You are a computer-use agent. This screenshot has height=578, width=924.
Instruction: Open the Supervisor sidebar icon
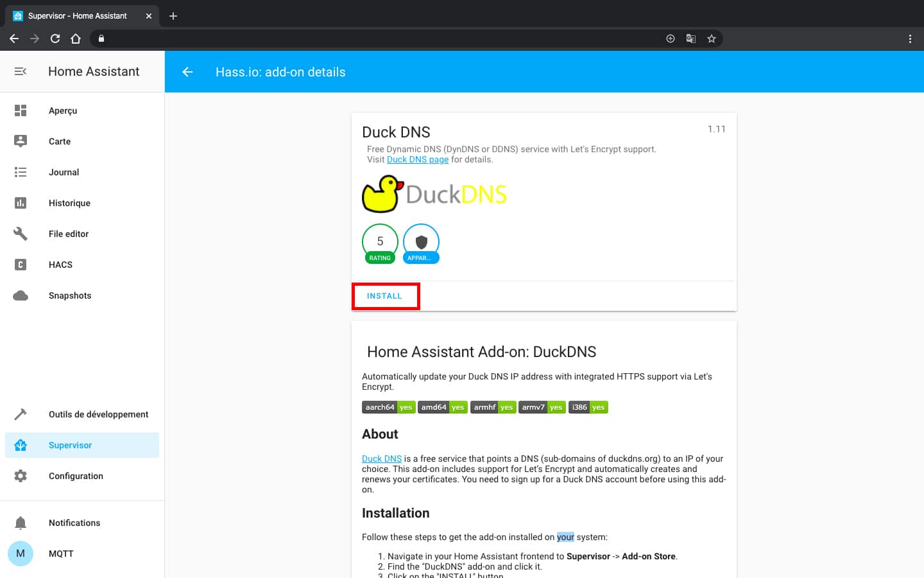21,445
